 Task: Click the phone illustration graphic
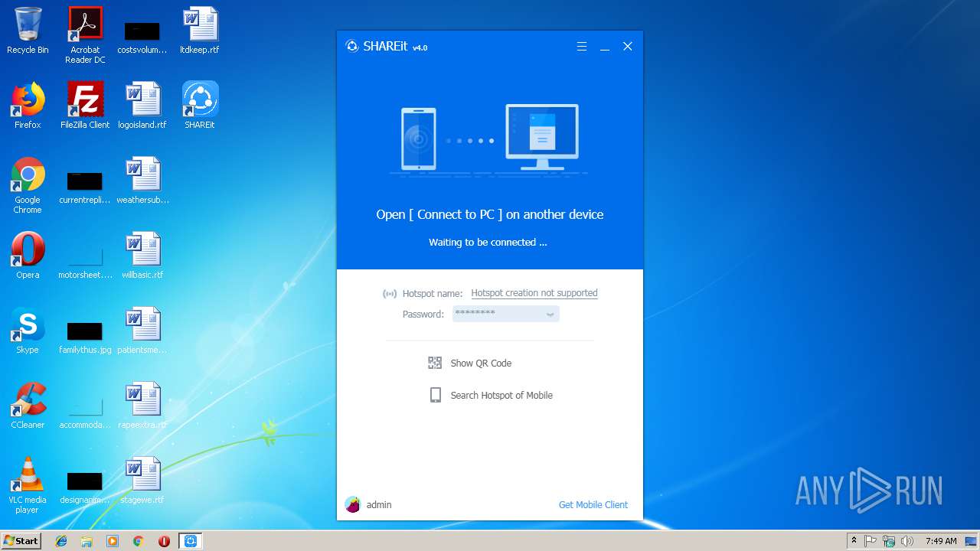tap(418, 139)
